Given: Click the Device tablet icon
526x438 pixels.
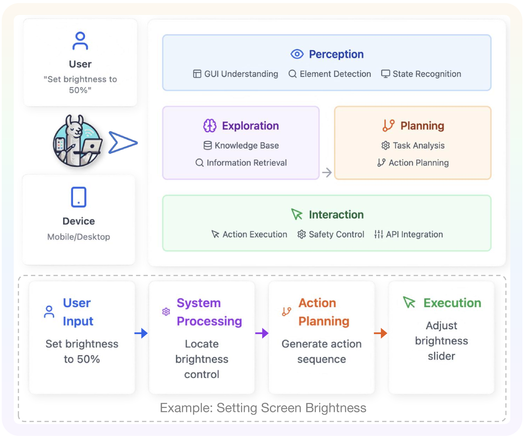Looking at the screenshot, I should [79, 197].
